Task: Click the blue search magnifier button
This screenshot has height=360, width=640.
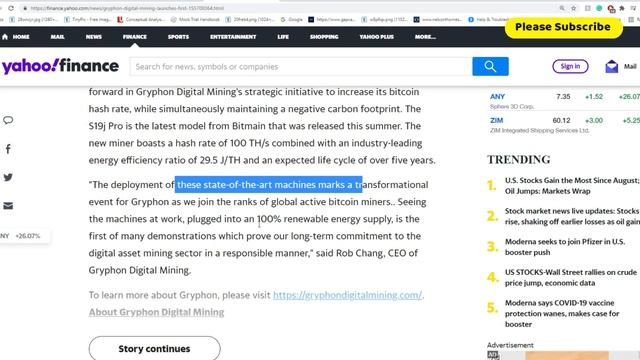Action: pos(490,67)
